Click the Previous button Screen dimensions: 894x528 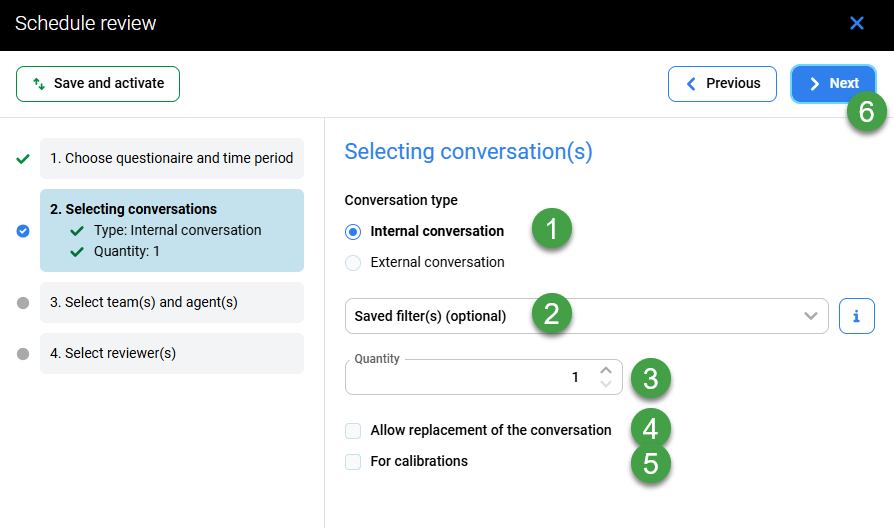pos(722,84)
